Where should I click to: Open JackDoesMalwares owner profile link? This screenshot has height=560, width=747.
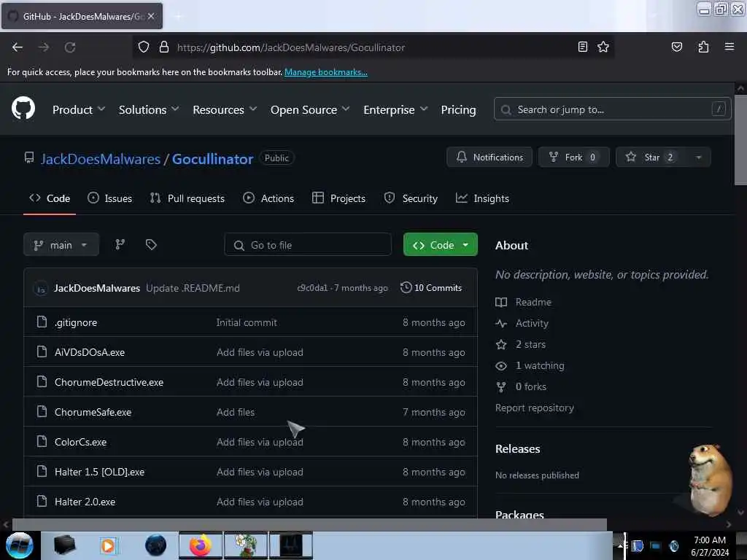(x=101, y=158)
